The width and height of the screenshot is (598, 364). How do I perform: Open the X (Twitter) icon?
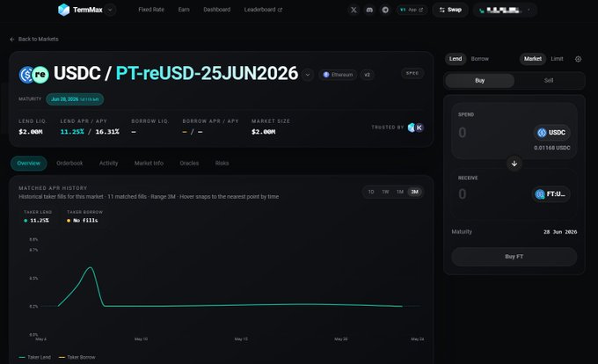pyautogui.click(x=354, y=10)
